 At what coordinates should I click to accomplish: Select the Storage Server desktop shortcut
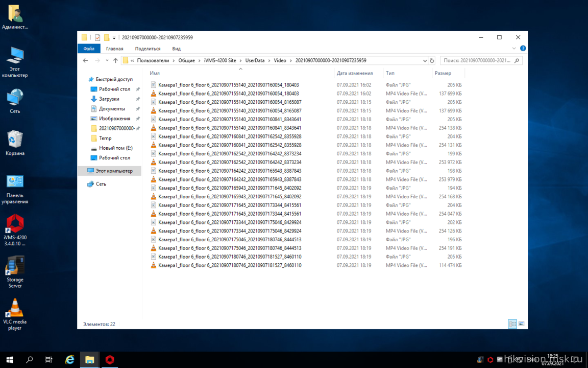[15, 272]
